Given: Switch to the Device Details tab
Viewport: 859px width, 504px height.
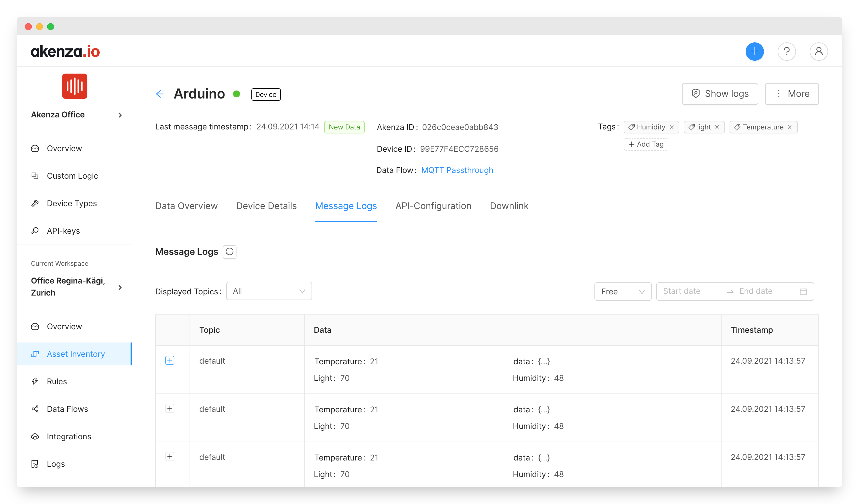Looking at the screenshot, I should tap(266, 206).
